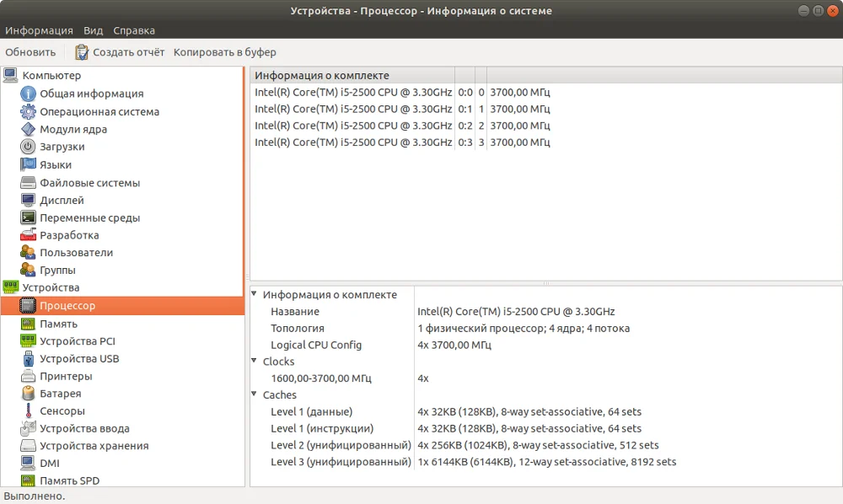Open Модули ядра via its diamond icon
The width and height of the screenshot is (843, 504).
28,129
